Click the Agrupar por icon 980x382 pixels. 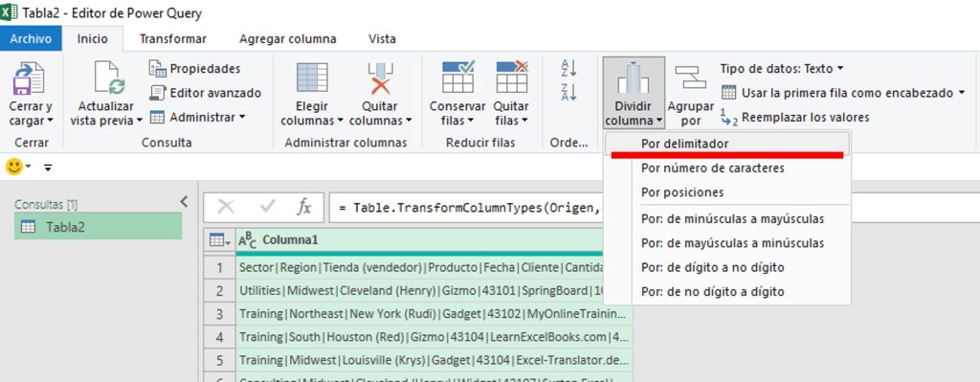tap(690, 78)
